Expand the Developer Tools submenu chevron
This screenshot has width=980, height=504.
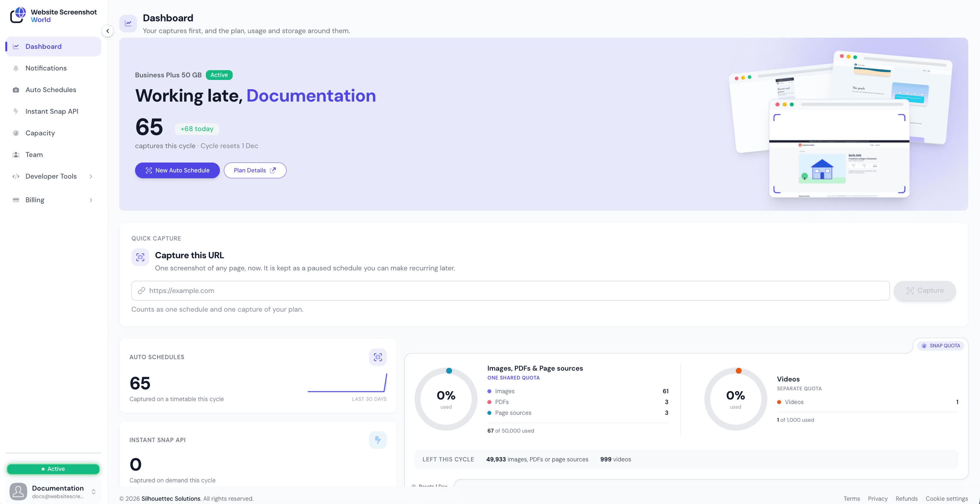91,176
